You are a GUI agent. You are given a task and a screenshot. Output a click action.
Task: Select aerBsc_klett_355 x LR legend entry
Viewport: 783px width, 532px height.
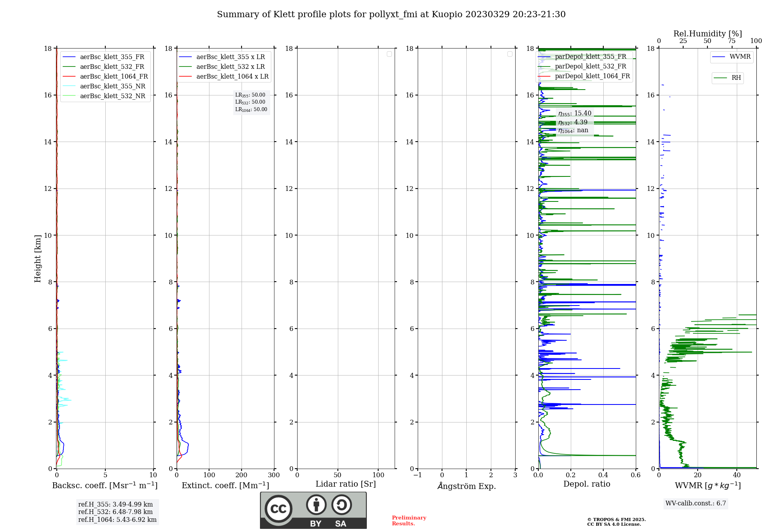224,57
